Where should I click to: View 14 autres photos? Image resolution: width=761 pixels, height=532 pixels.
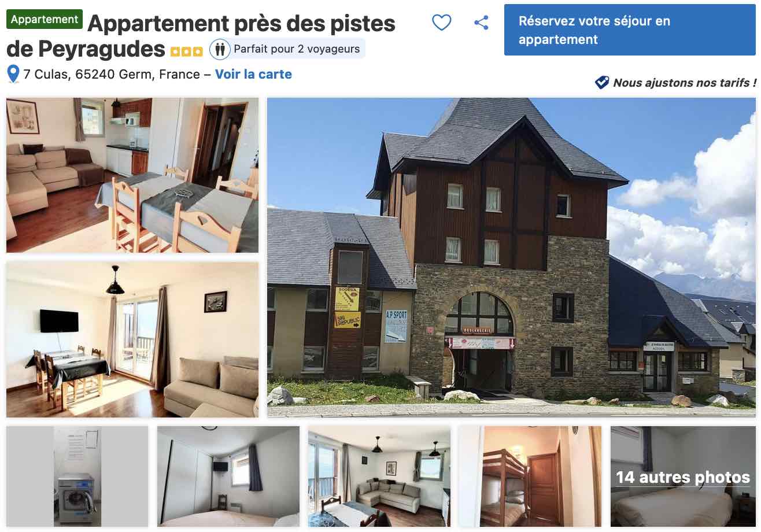[683, 476]
